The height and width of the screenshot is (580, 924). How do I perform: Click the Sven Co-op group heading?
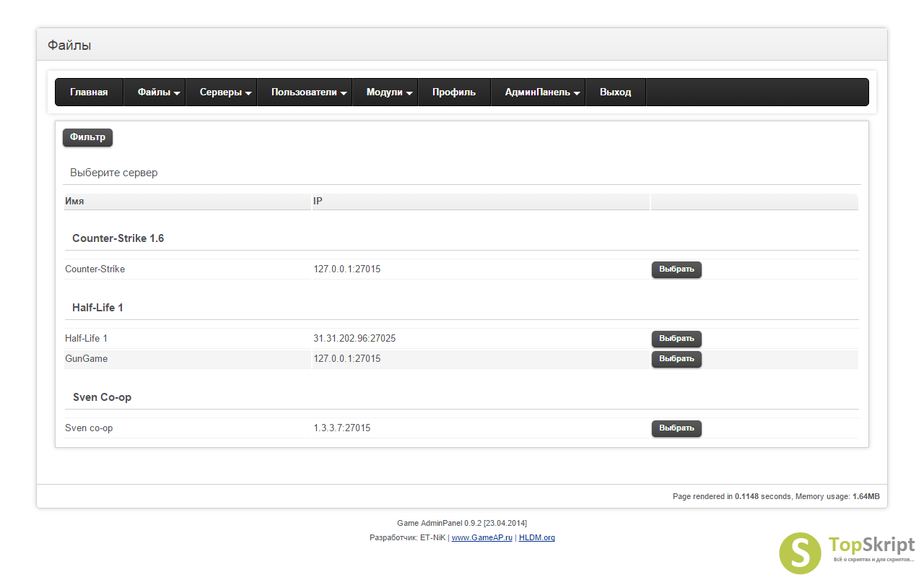[x=102, y=397]
